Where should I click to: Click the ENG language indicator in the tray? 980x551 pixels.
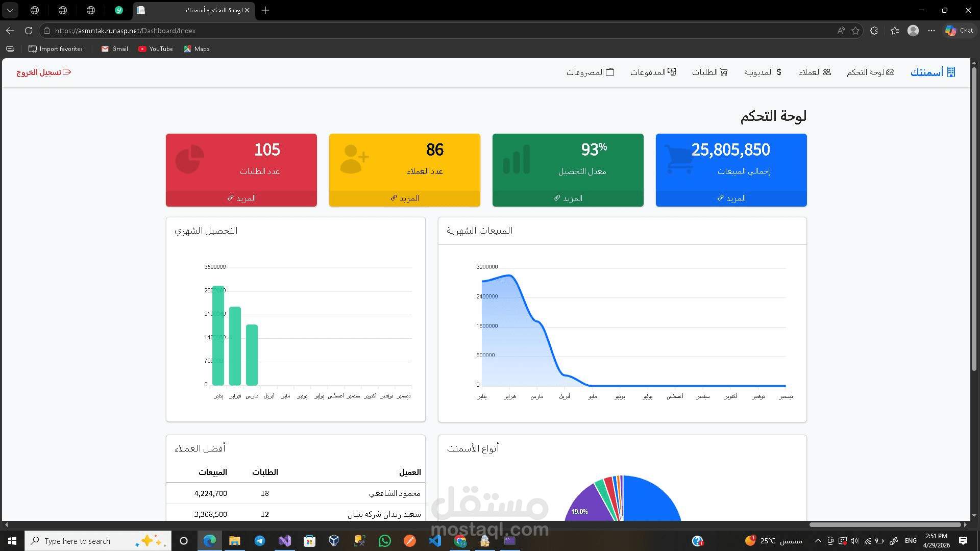point(911,541)
